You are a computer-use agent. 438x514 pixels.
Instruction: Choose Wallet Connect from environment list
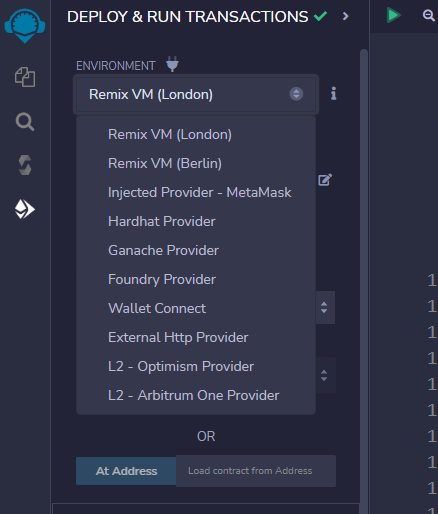coord(157,308)
